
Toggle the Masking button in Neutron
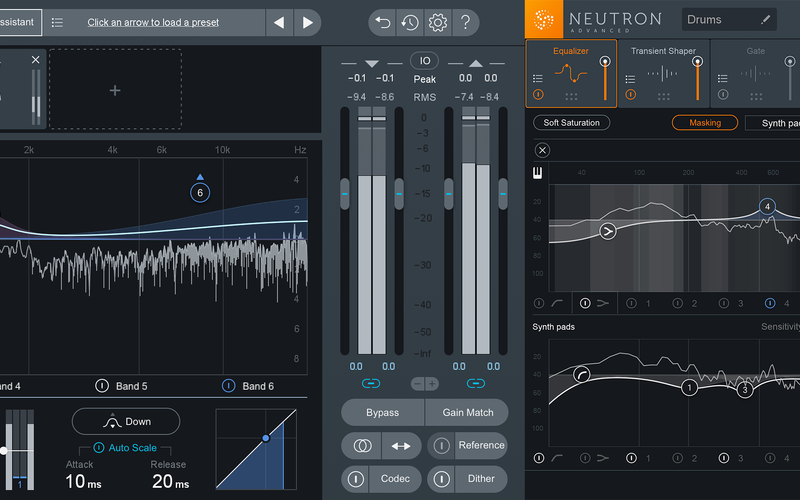click(x=705, y=122)
